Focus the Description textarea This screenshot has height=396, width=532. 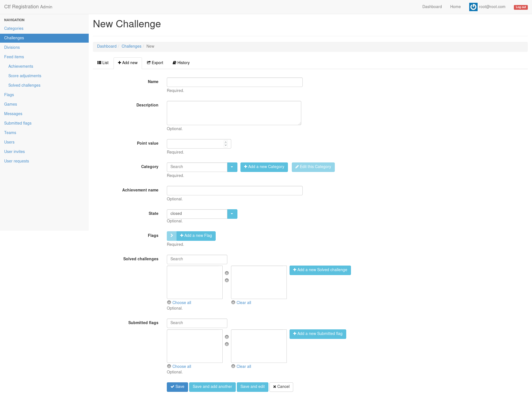point(234,113)
